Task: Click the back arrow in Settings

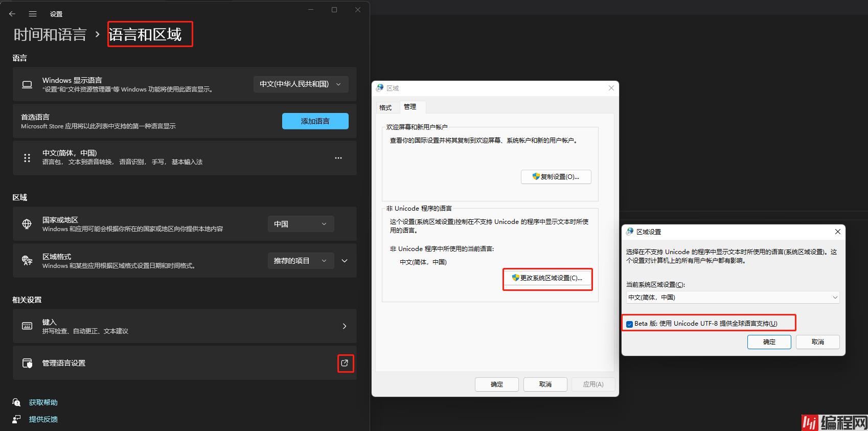Action: pos(12,14)
